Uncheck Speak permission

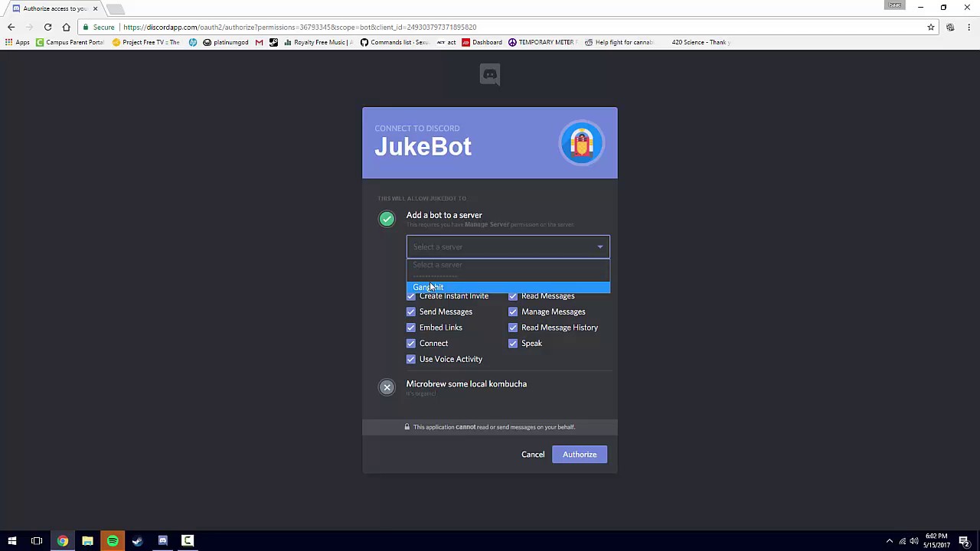click(513, 344)
